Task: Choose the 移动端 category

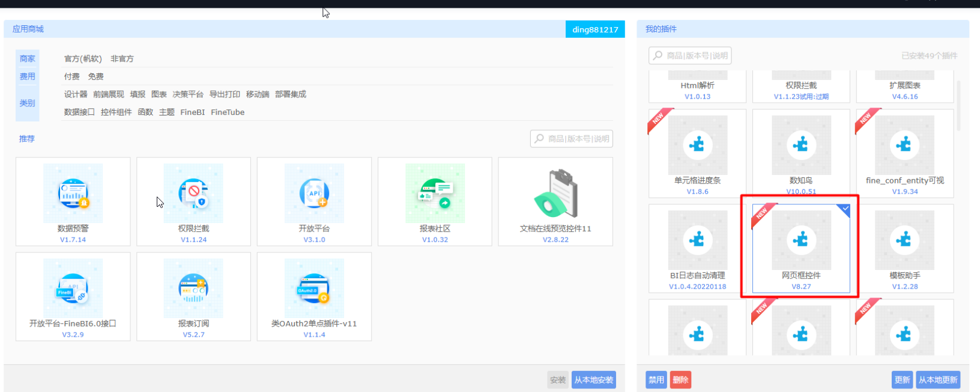Action: 258,94
